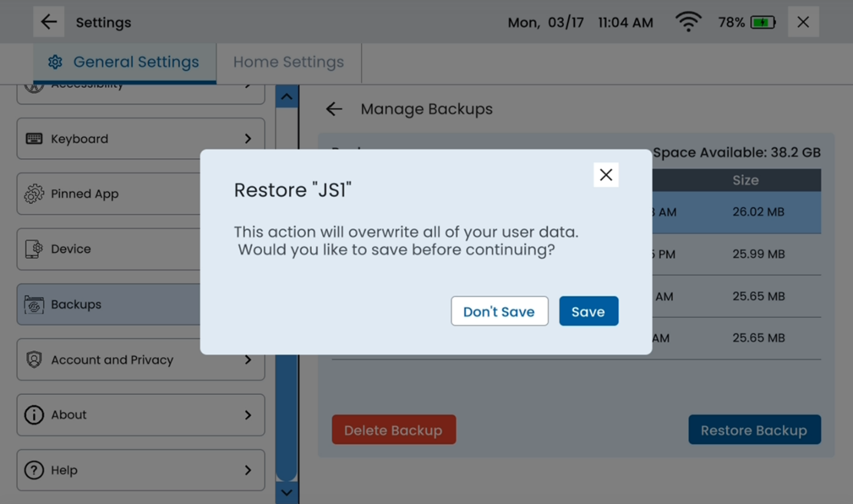Click the Help question mark icon
The image size is (853, 504).
tap(34, 470)
